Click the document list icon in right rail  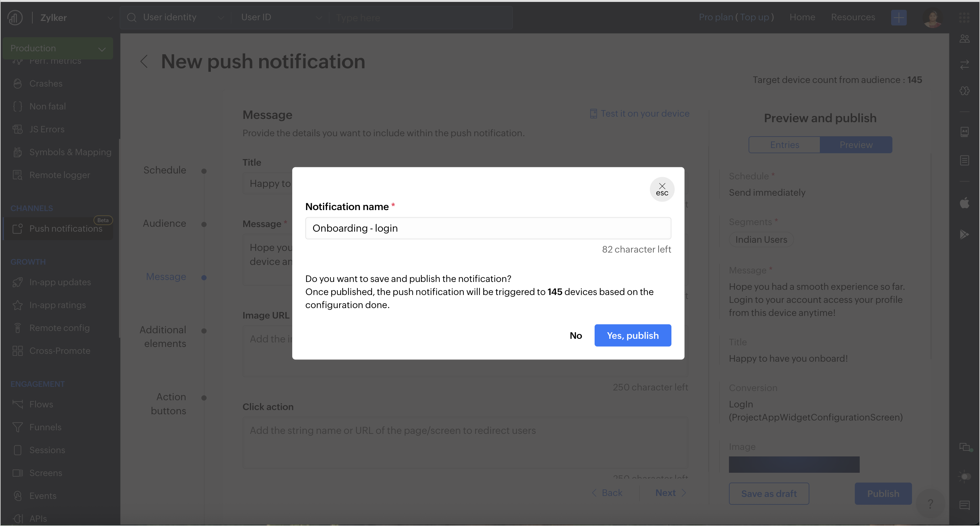pyautogui.click(x=964, y=160)
